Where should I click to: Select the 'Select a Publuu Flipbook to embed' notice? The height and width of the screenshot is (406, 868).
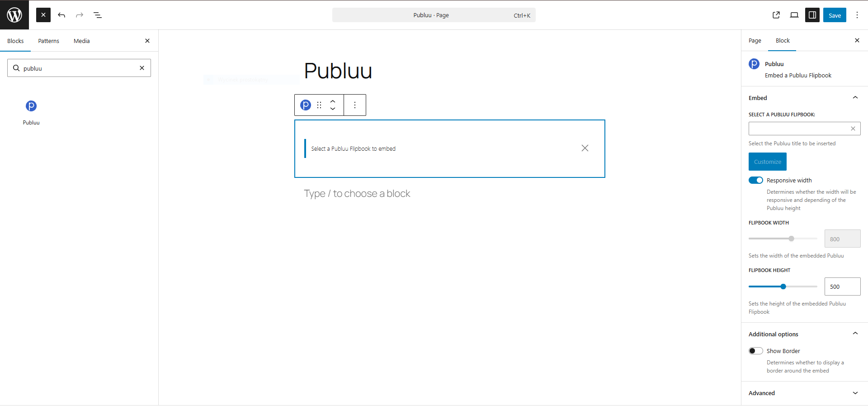pos(353,148)
